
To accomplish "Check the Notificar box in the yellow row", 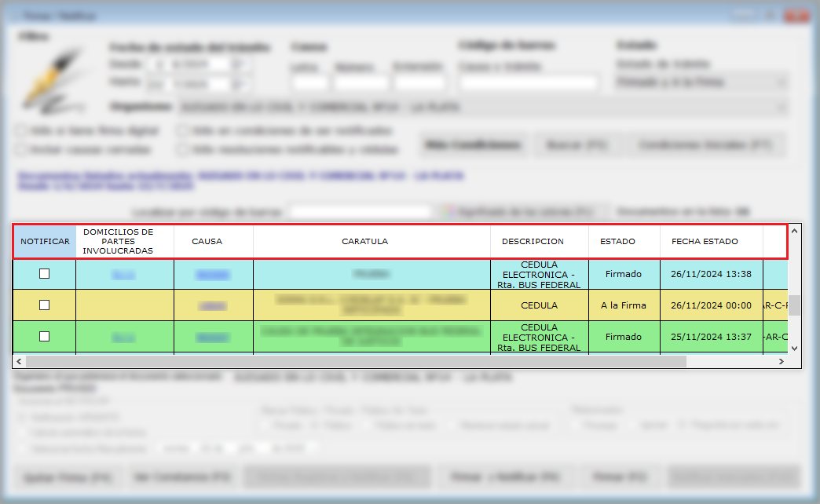I will (45, 305).
